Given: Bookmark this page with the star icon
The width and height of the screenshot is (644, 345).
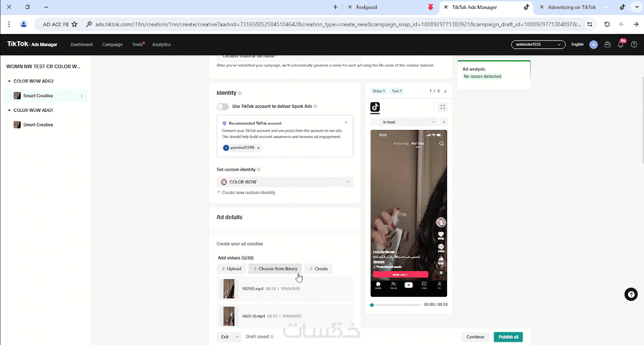Looking at the screenshot, I should pos(74,24).
